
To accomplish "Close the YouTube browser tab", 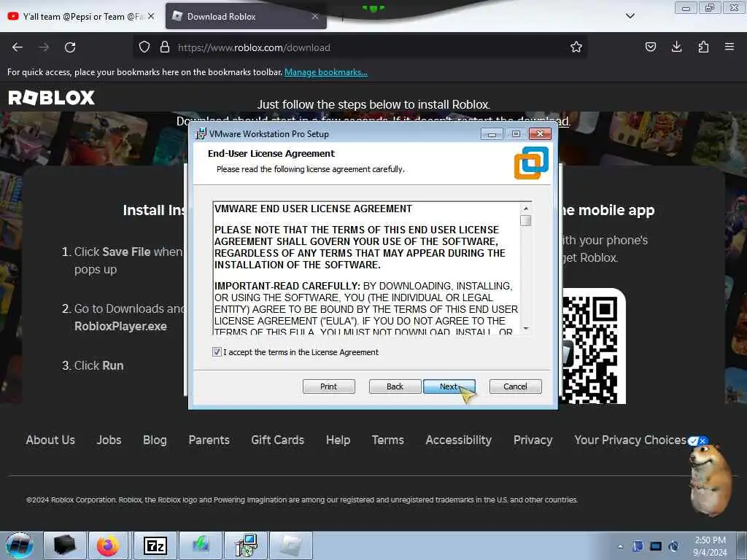I will tap(151, 16).
